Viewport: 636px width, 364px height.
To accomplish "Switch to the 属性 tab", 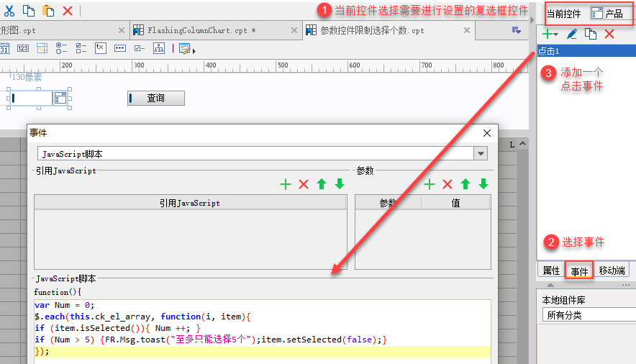I will pos(551,270).
